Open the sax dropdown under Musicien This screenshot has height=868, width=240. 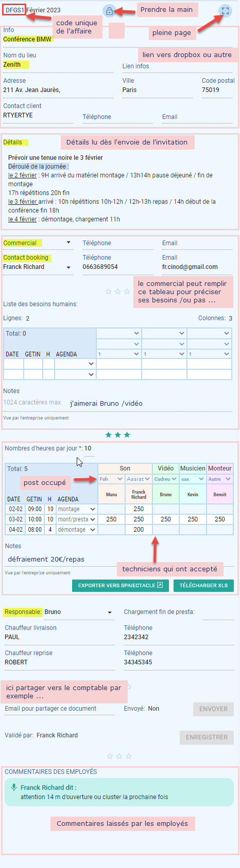pos(193,479)
